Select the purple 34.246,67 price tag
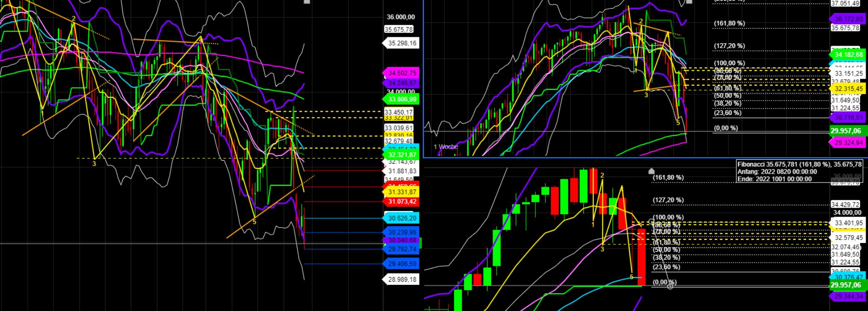This screenshot has height=311, width=868. coord(400,83)
